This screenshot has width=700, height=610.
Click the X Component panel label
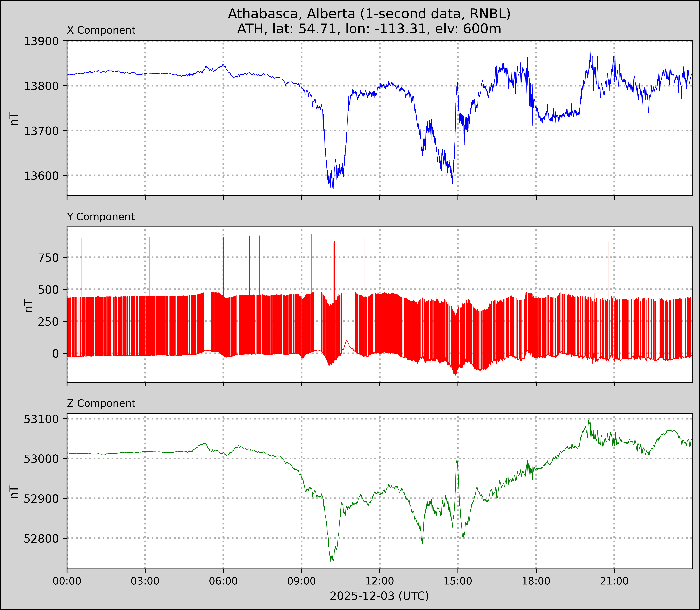point(101,30)
